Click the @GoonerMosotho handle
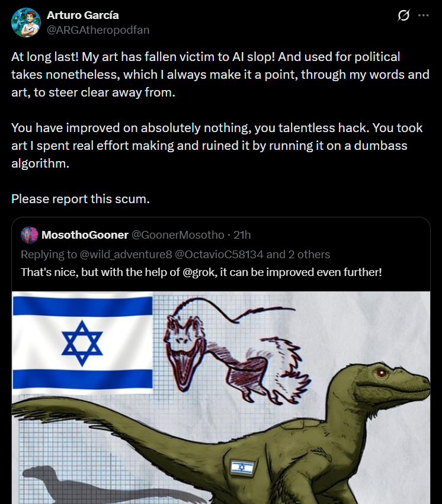442x504 pixels. click(x=177, y=235)
